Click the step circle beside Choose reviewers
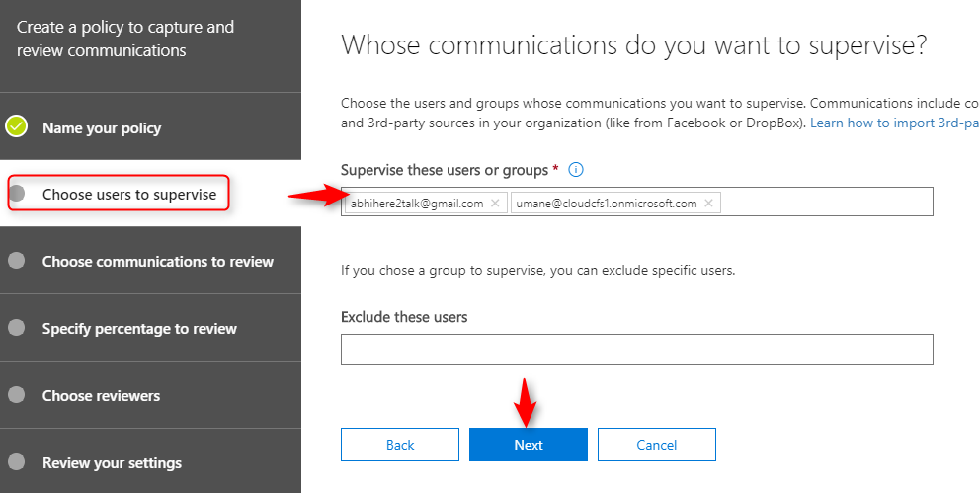The image size is (980, 493). [x=17, y=395]
